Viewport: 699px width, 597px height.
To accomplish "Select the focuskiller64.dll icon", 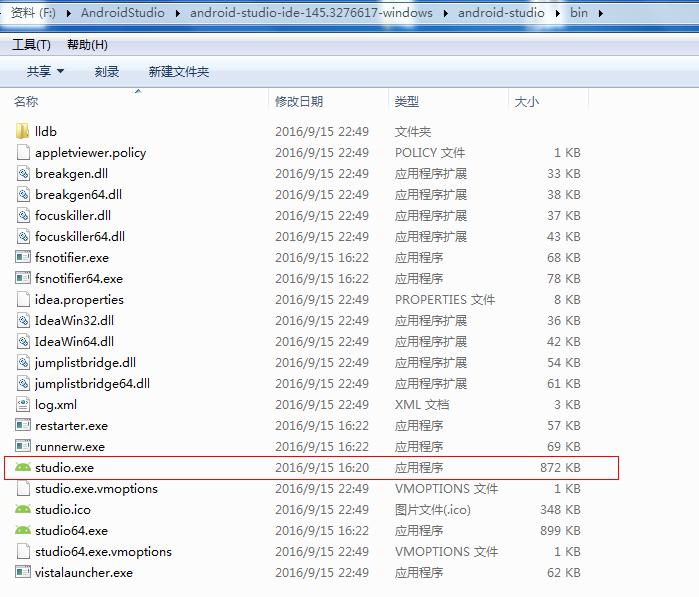I will pyautogui.click(x=23, y=236).
